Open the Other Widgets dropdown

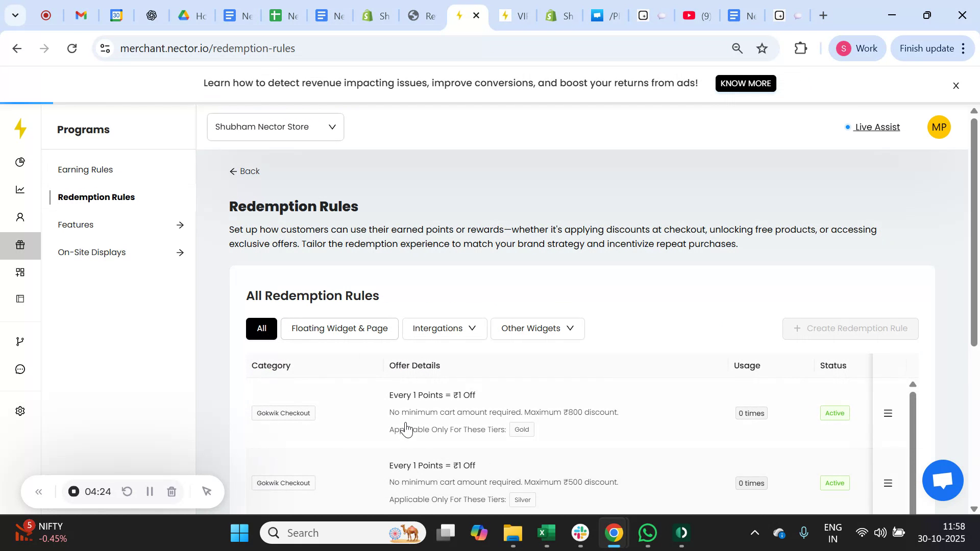click(x=537, y=329)
